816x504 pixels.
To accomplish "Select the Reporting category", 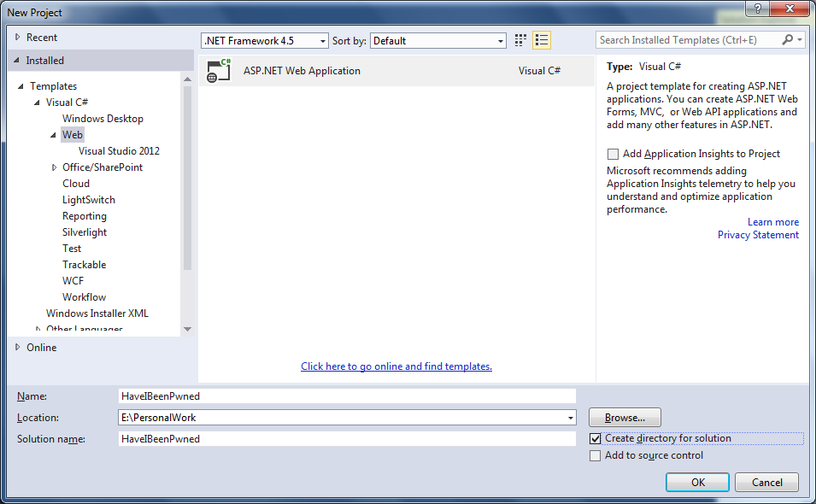I will pos(85,216).
